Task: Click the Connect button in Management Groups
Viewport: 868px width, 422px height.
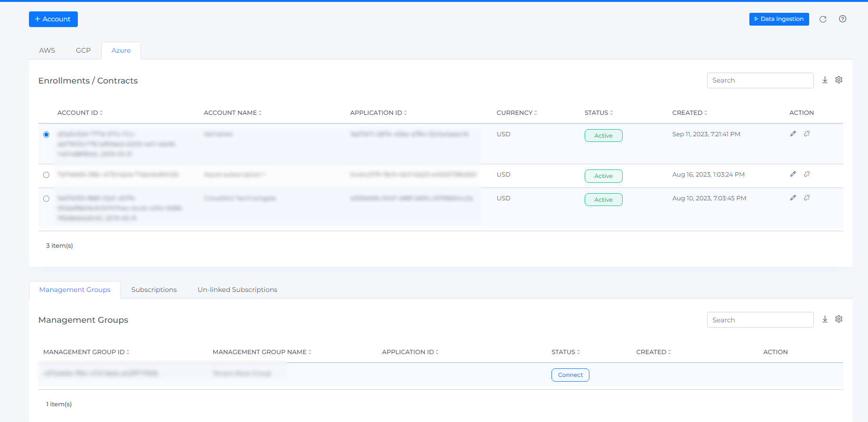Action: [x=570, y=375]
